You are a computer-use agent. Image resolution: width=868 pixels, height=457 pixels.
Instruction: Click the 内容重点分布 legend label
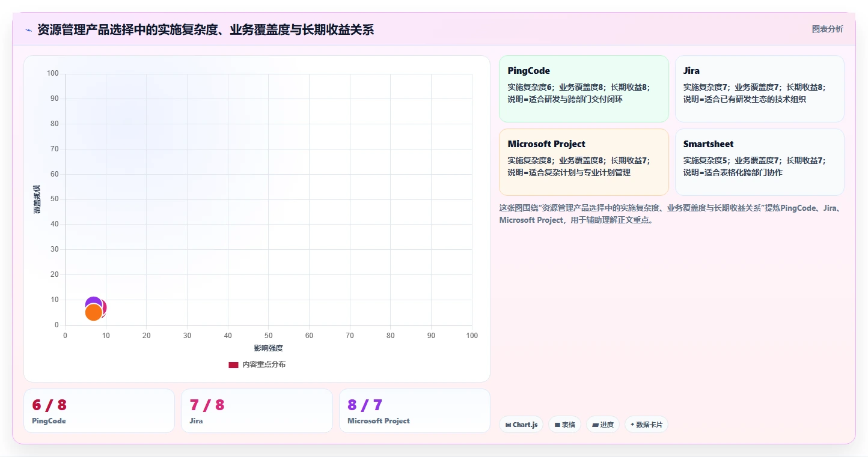point(264,365)
